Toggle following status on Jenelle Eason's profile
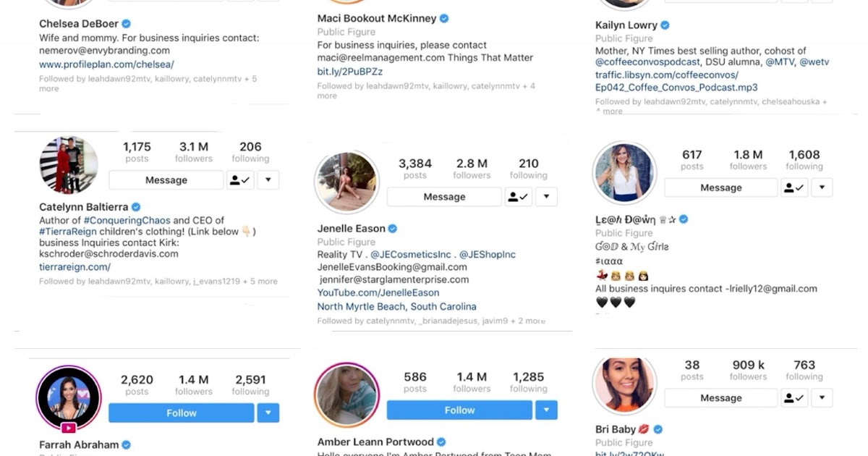Viewport: 868px width, 456px height. coord(518,197)
